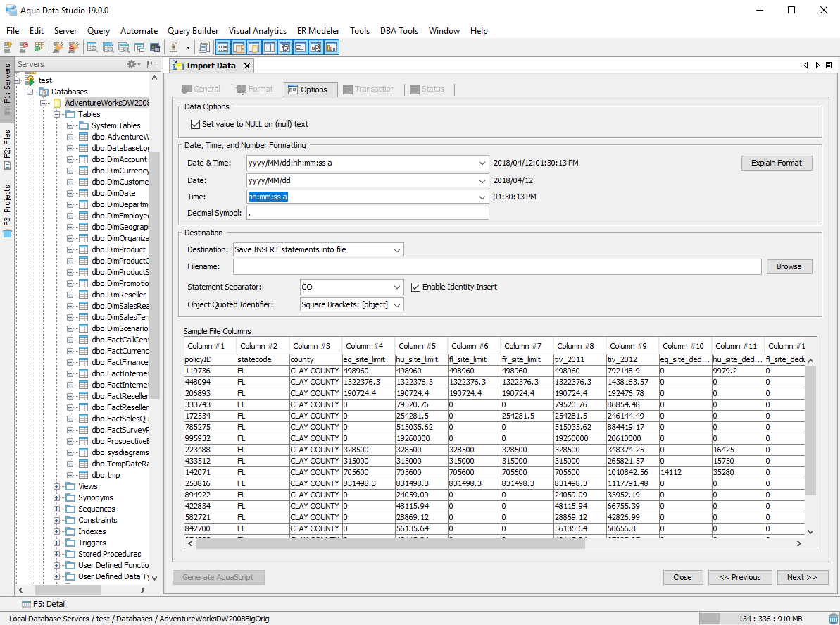Image resolution: width=840 pixels, height=625 pixels.
Task: Click the Next >> button
Action: (802, 577)
